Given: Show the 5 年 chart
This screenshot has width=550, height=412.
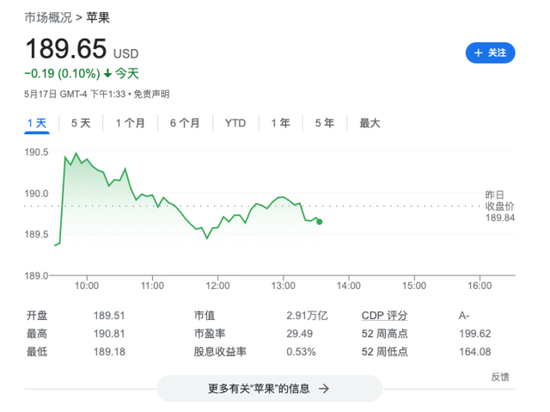Looking at the screenshot, I should coord(324,123).
